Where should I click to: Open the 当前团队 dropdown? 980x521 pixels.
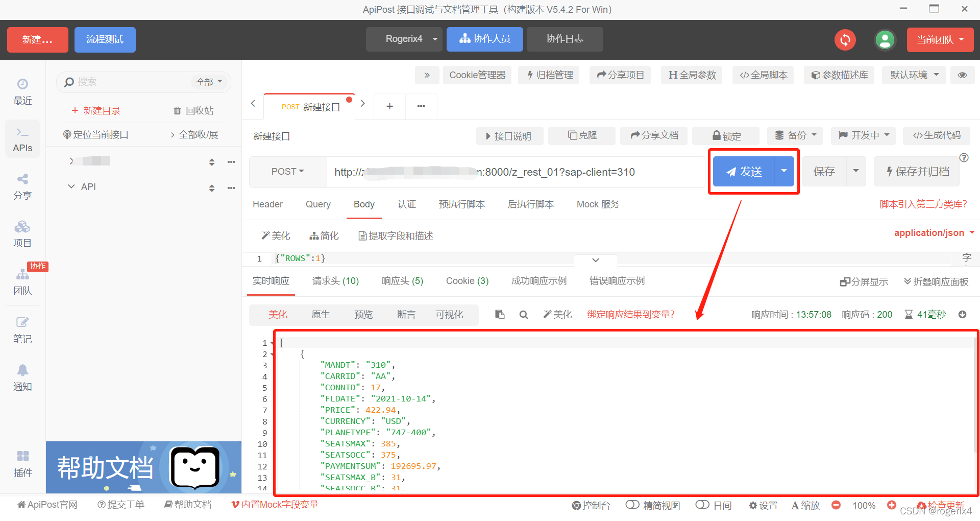point(940,40)
